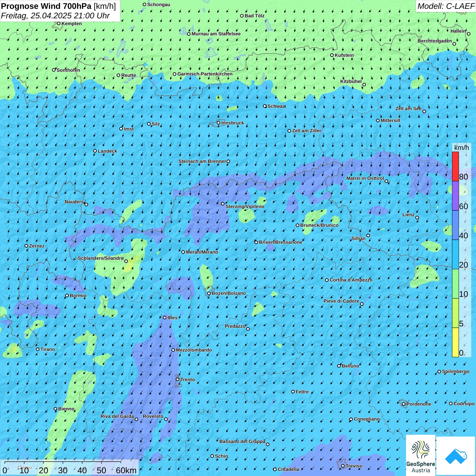Click the 'Modell: C-LAEF' label

tap(446, 6)
